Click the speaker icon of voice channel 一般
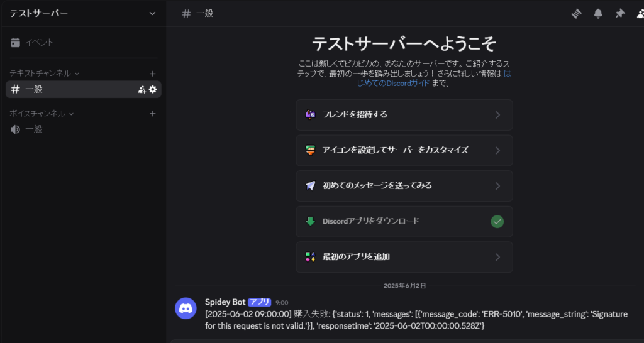This screenshot has height=343, width=644. point(15,129)
